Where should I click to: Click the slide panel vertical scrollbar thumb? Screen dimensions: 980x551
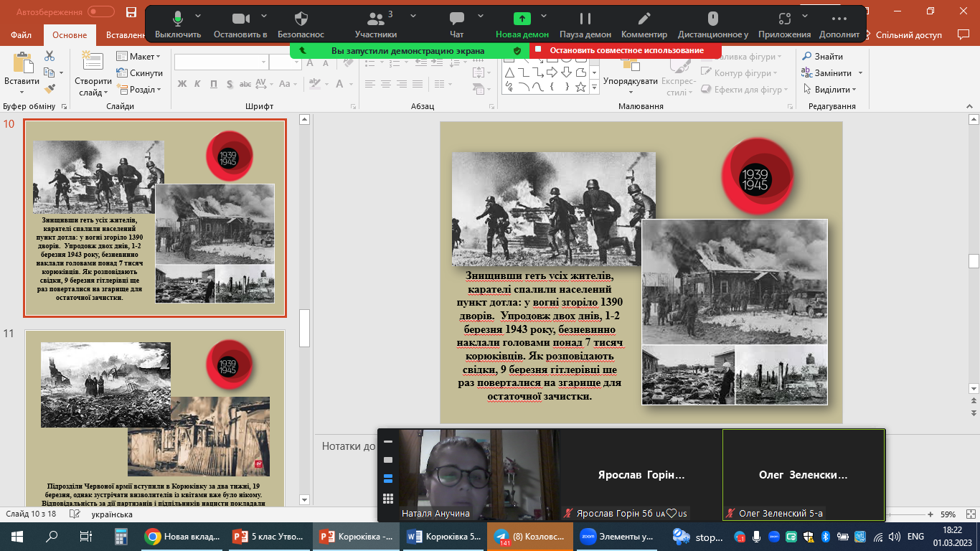point(304,328)
